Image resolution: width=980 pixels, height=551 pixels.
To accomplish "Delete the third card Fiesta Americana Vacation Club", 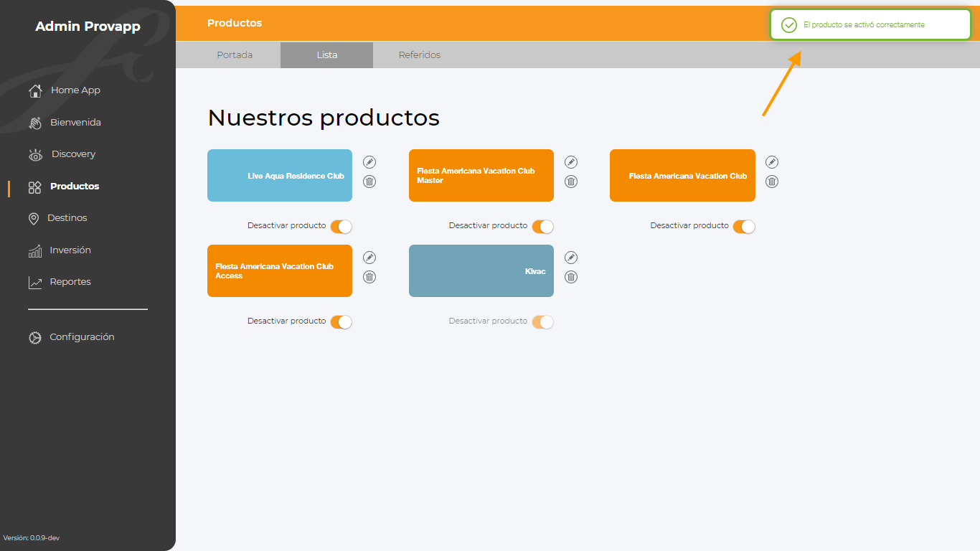I will [772, 182].
